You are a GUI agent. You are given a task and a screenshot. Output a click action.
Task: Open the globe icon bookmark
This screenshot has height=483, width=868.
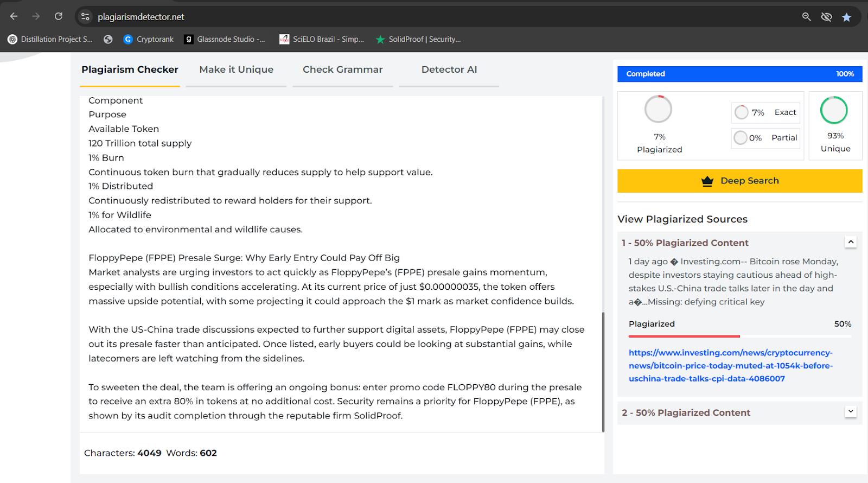(108, 39)
